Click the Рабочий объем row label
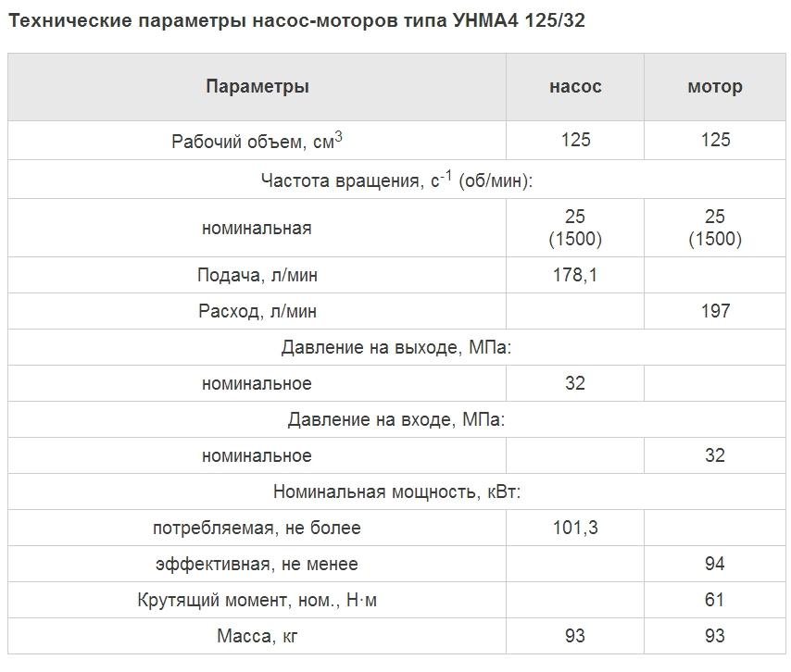791x672 pixels. (257, 141)
